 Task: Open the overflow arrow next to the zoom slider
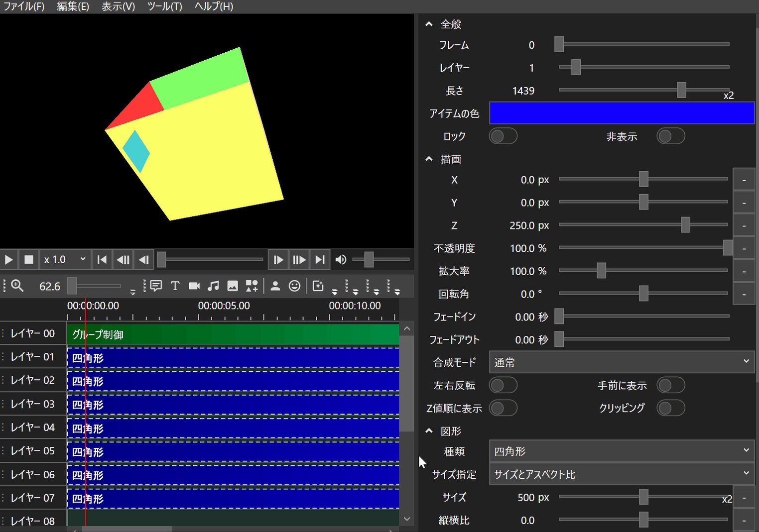tap(132, 292)
